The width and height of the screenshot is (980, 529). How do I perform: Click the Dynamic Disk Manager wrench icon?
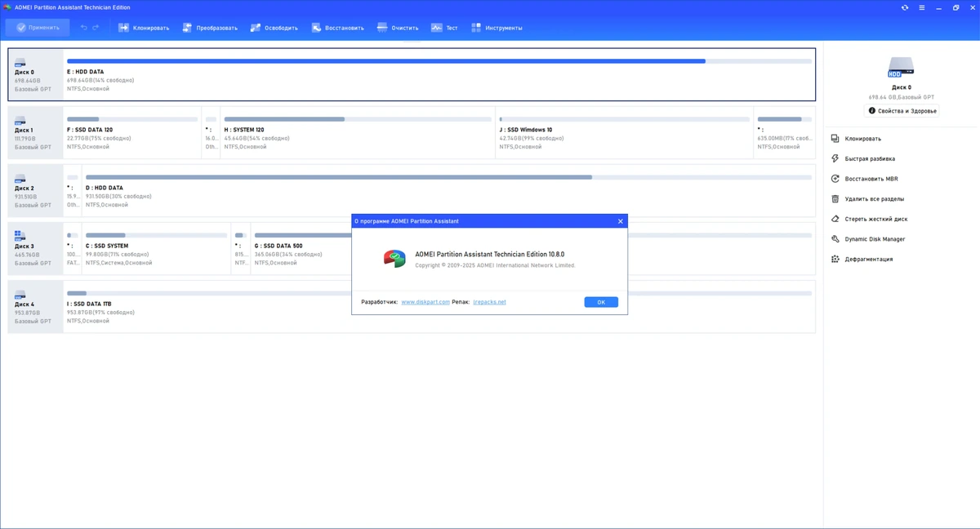point(835,239)
